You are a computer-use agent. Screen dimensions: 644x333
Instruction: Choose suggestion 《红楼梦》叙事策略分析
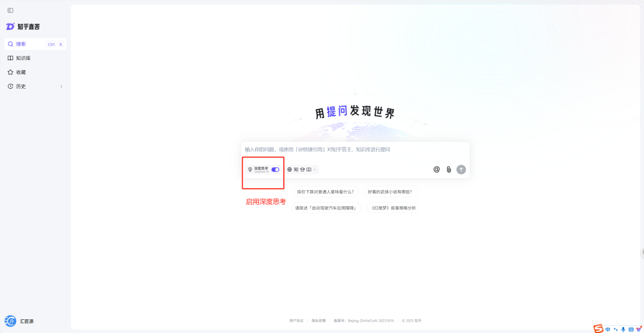393,208
